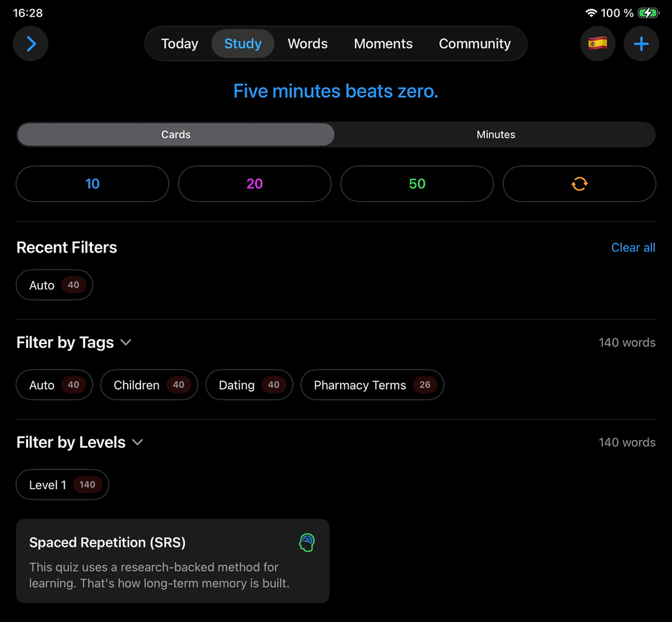
Task: Go to the Words tab
Action: pos(307,44)
